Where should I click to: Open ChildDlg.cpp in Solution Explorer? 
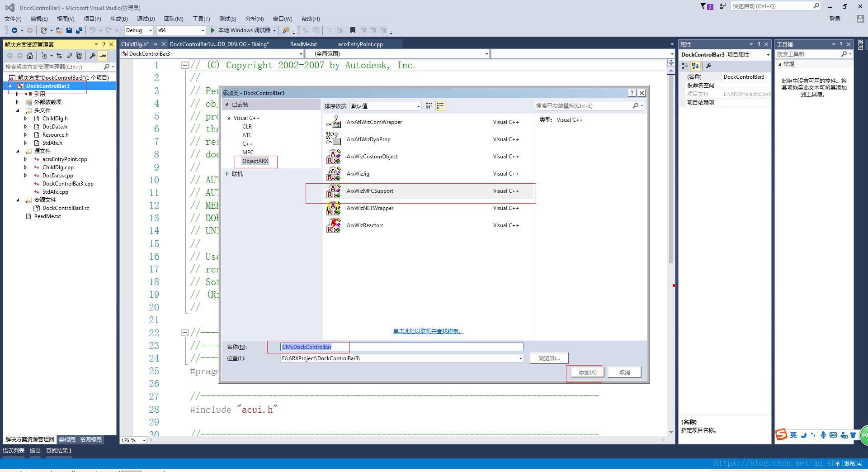[58, 167]
